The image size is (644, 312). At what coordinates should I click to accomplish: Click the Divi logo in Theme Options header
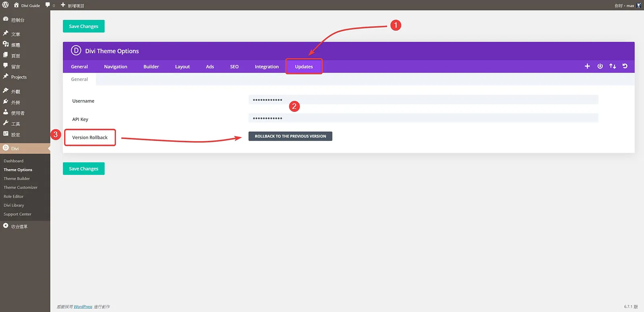pyautogui.click(x=76, y=50)
